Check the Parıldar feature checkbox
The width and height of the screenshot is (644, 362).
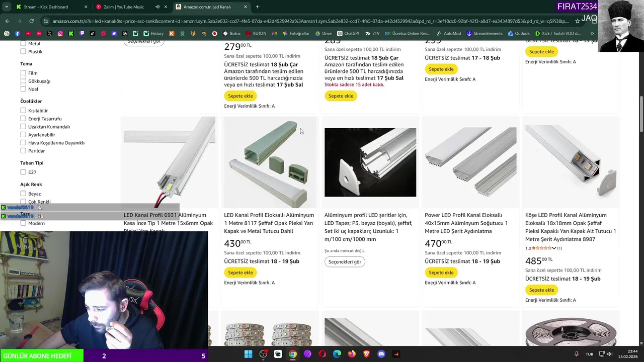(x=23, y=151)
